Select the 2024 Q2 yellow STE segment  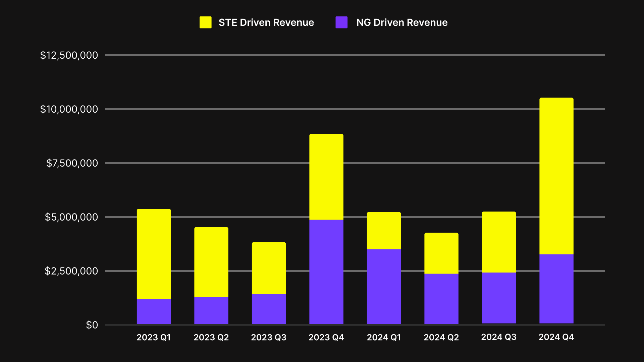click(441, 253)
